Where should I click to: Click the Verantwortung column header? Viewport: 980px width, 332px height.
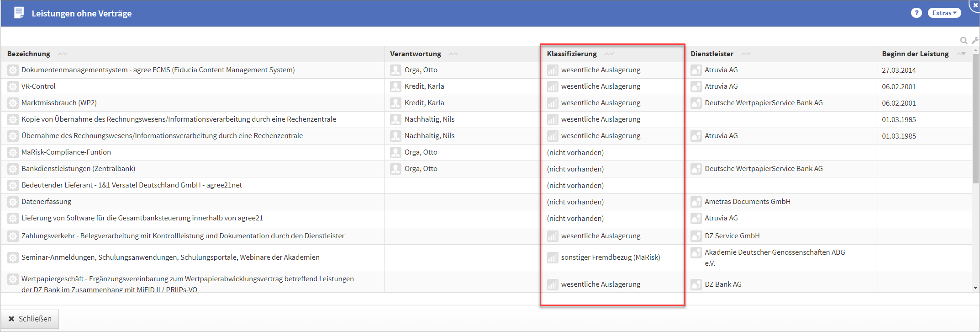click(x=415, y=54)
